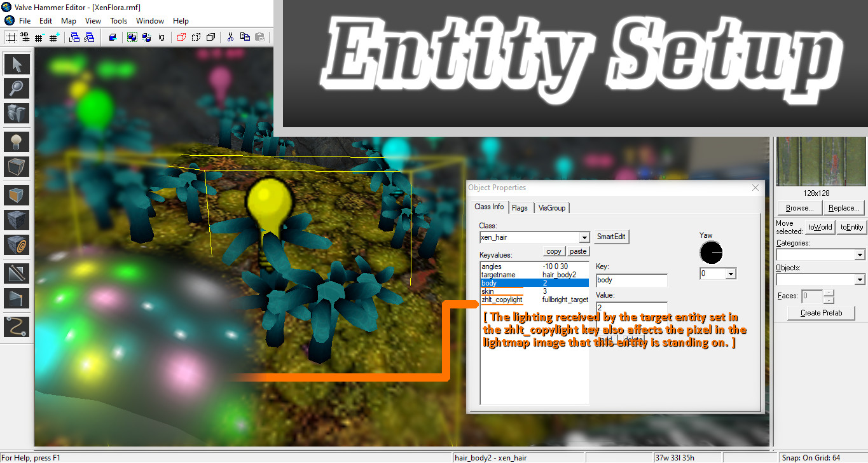Switch to the Flags tab
The height and width of the screenshot is (463, 868).
click(520, 207)
